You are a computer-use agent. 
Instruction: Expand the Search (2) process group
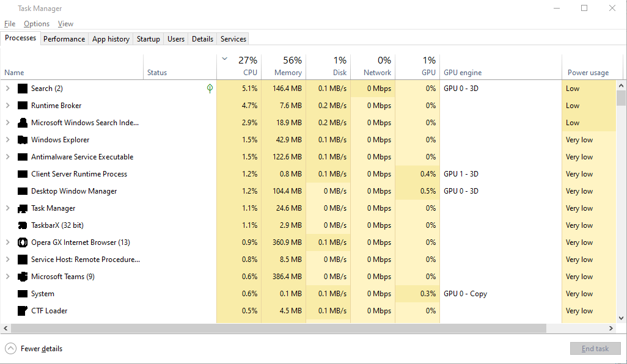[8, 89]
